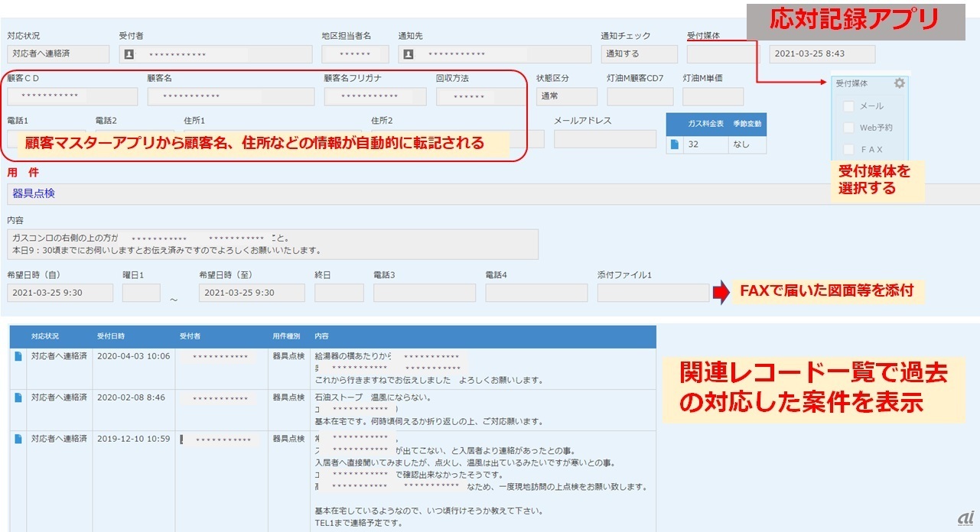The image size is (980, 532).
Task: Enable the FAX checkbox
Action: coord(848,149)
